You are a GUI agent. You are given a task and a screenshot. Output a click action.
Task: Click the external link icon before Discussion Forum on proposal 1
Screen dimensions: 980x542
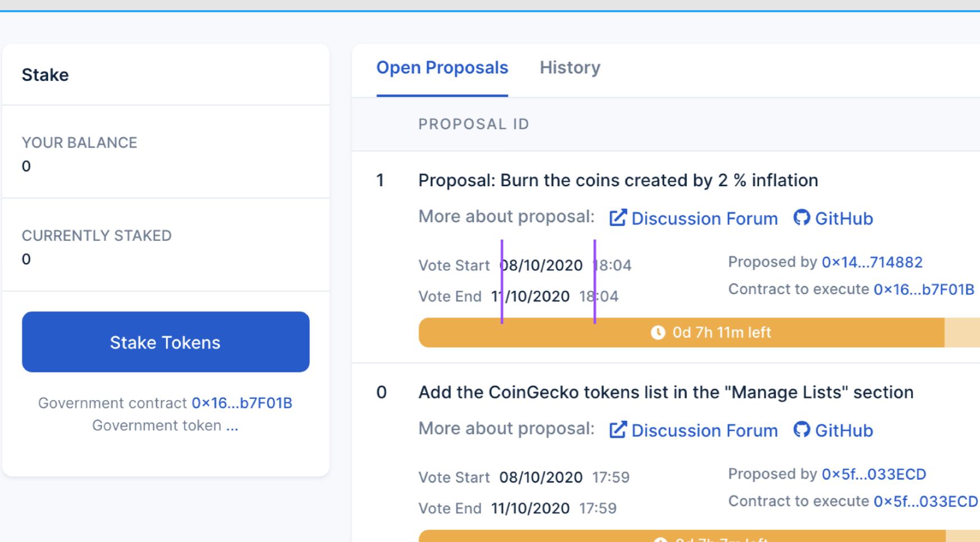617,217
